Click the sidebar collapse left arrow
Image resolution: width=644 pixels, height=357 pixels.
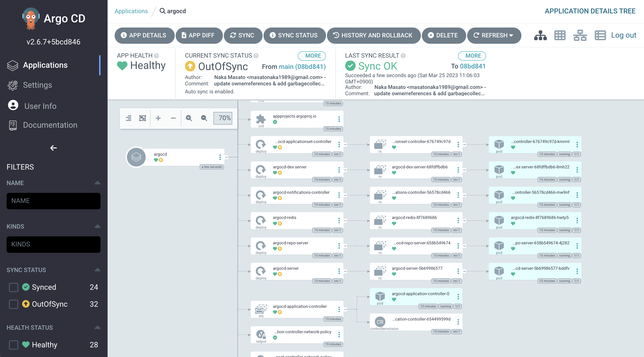pyautogui.click(x=54, y=148)
